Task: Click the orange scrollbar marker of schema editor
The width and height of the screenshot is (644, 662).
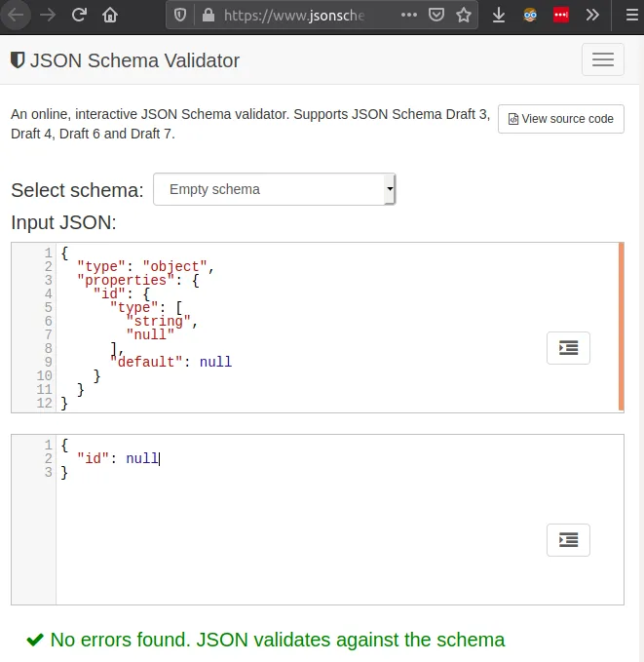Action: click(x=621, y=327)
